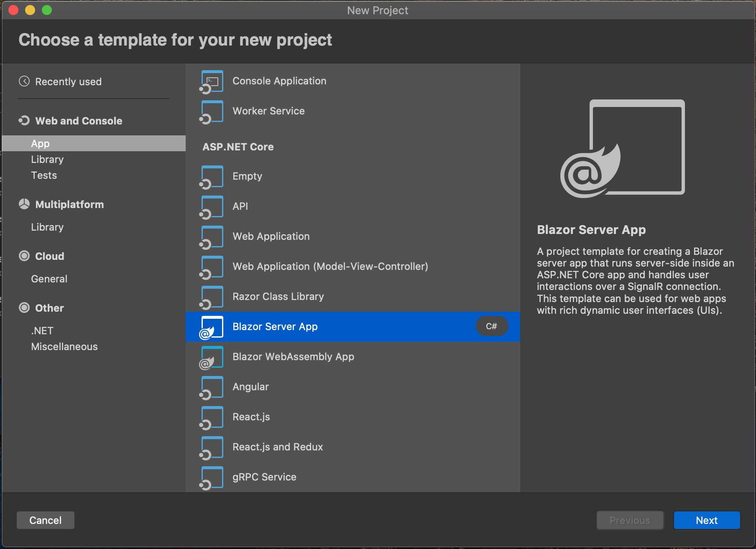Image resolution: width=756 pixels, height=549 pixels.
Task: Click the Angular template icon
Action: tap(212, 387)
